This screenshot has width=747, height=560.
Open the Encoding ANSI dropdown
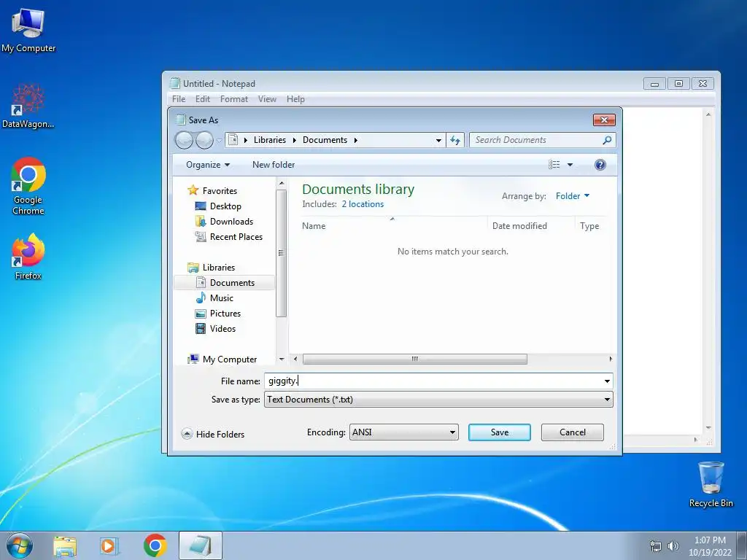tap(404, 432)
